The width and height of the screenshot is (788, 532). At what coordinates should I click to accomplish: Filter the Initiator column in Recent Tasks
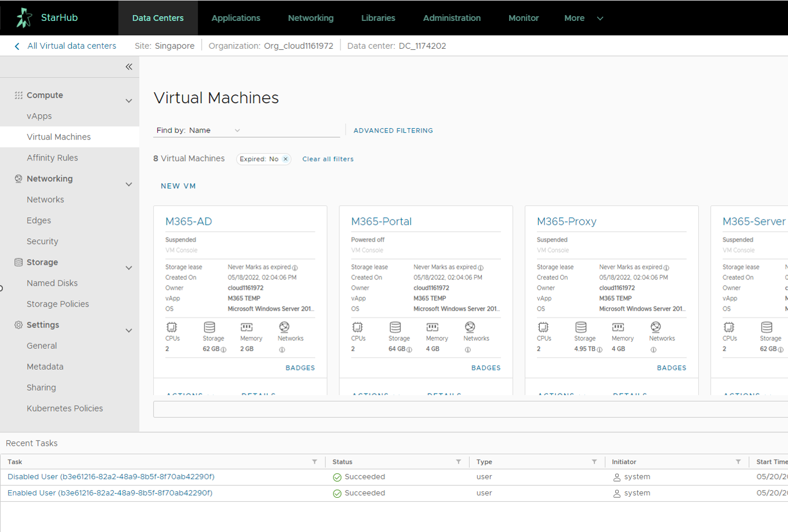coord(738,462)
